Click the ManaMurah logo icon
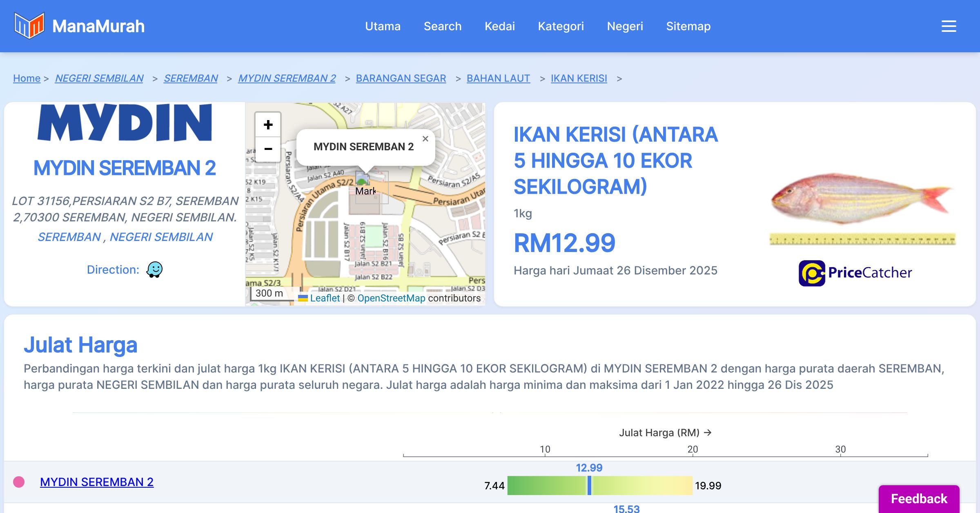Viewport: 980px width, 513px height. point(29,26)
